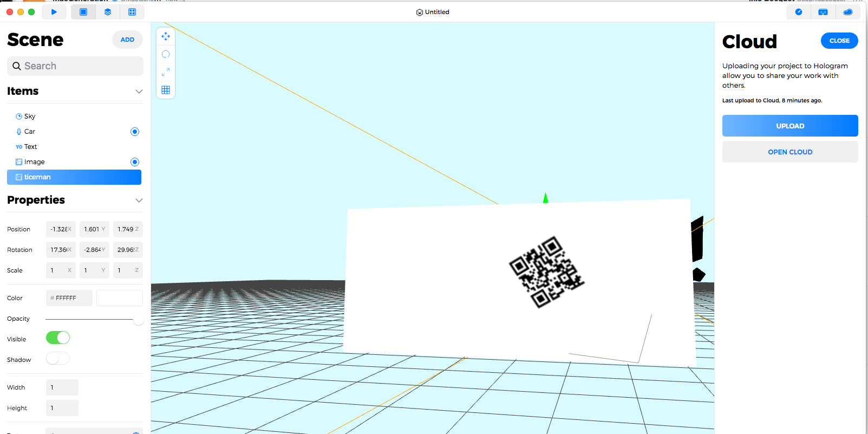The height and width of the screenshot is (434, 868).
Task: Click the 'Last upload to Cloud' status text
Action: (772, 101)
